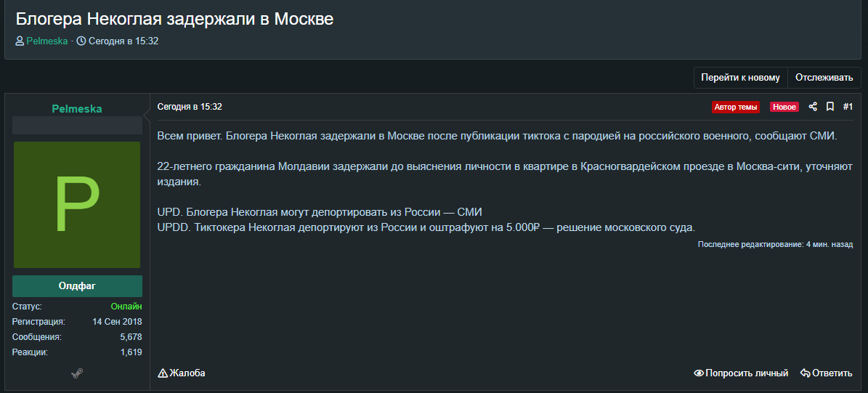Click the Последнее редактирование note

[x=775, y=245]
